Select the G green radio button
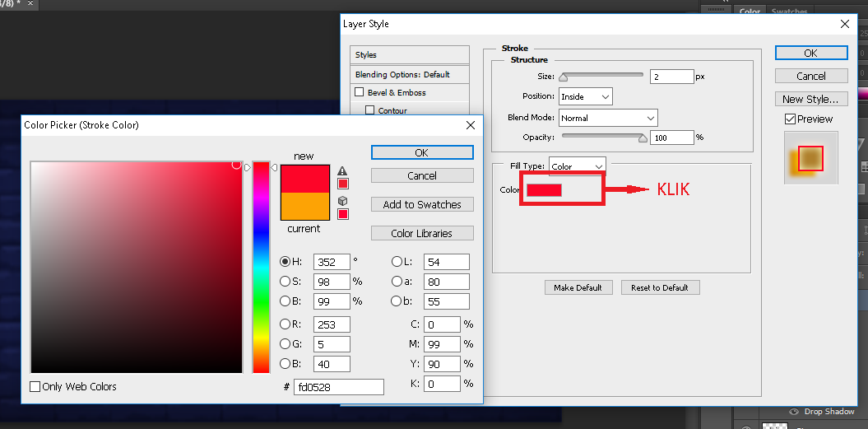The image size is (868, 429). click(285, 343)
